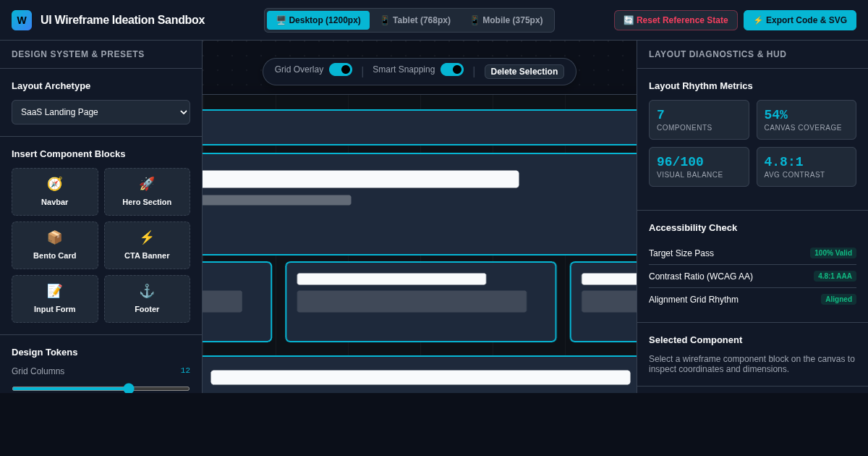The height and width of the screenshot is (456, 868).
Task: Click the W app logo icon
Action: click(x=22, y=20)
